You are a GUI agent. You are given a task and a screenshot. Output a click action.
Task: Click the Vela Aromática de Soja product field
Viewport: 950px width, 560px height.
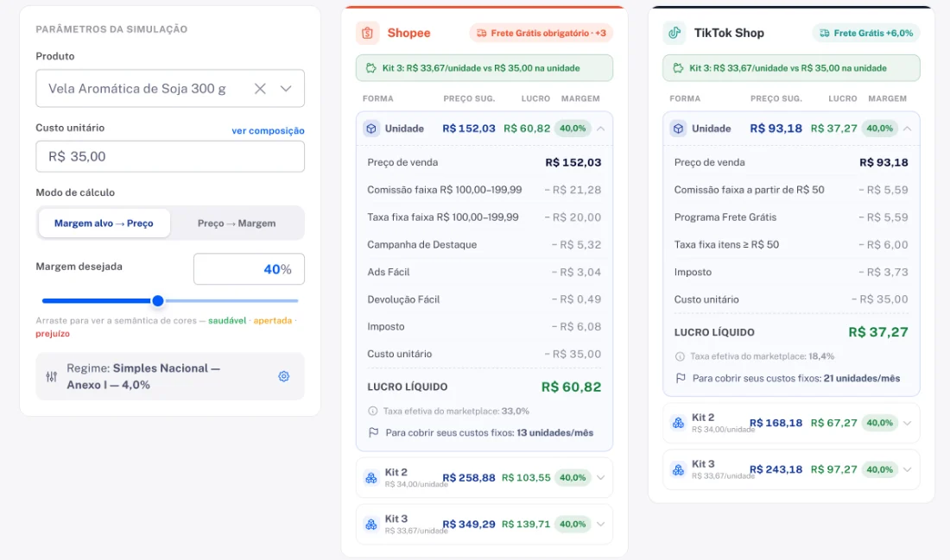(x=169, y=88)
